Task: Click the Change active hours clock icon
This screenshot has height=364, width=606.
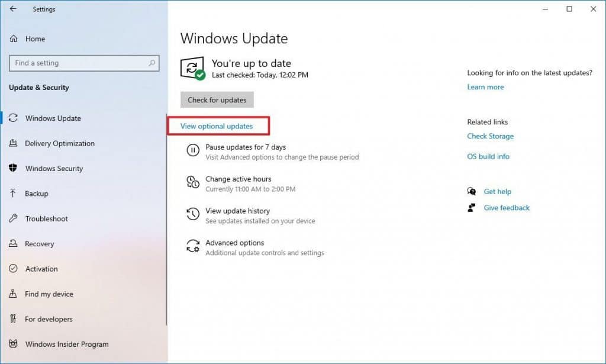Action: tap(193, 182)
